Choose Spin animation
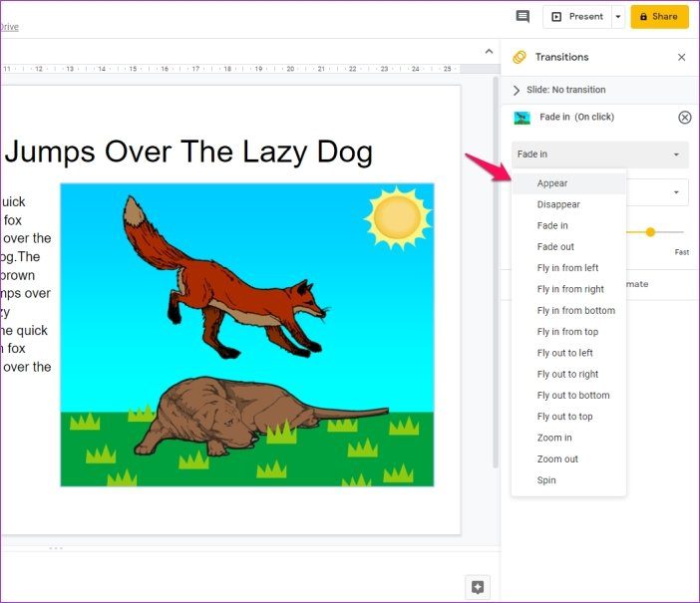Screen dimensions: 700x603 point(568,480)
